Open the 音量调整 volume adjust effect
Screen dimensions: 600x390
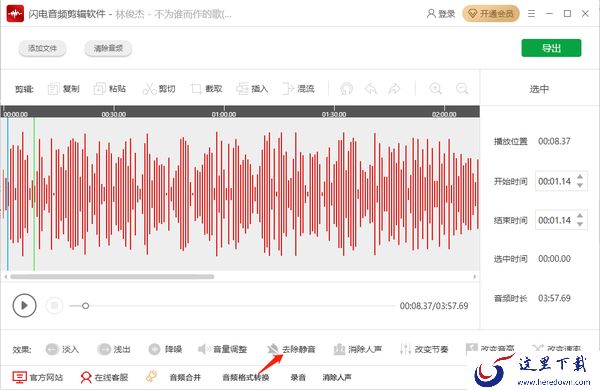click(x=222, y=349)
